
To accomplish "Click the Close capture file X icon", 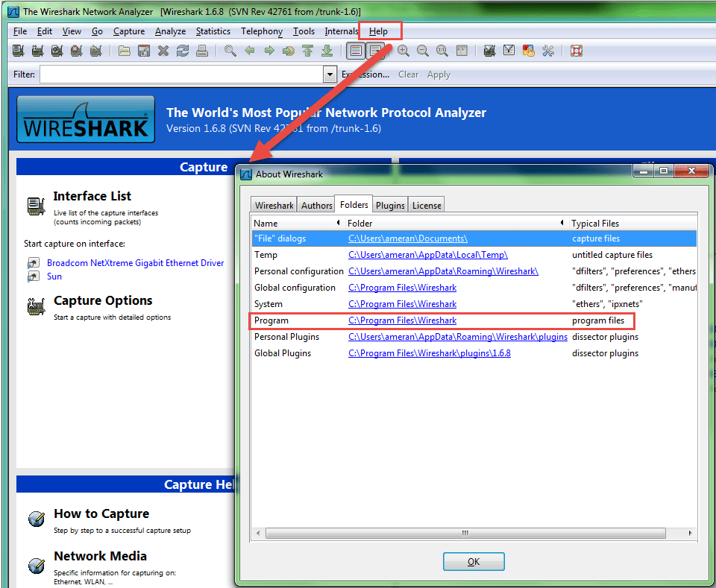I will click(163, 51).
